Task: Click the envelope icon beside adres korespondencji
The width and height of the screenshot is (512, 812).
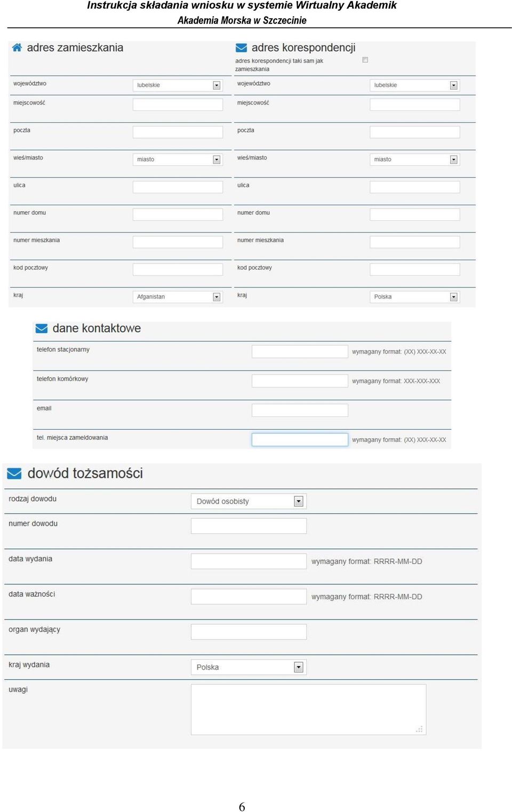Action: [241, 47]
